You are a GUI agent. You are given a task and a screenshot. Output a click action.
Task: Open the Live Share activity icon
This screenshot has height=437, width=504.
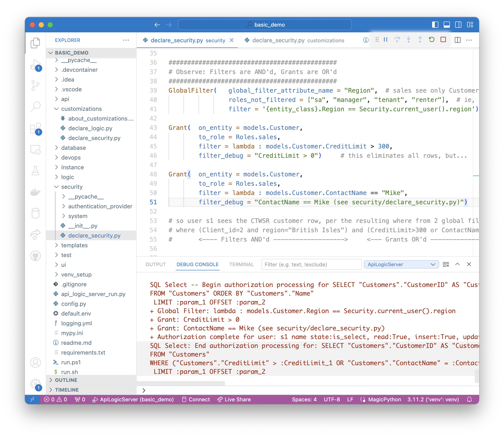(x=35, y=235)
